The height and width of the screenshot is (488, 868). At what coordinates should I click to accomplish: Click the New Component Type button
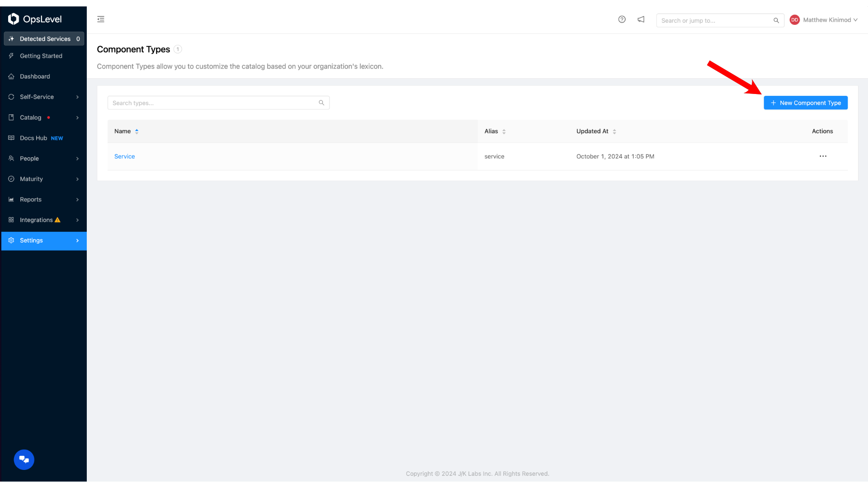(x=806, y=103)
